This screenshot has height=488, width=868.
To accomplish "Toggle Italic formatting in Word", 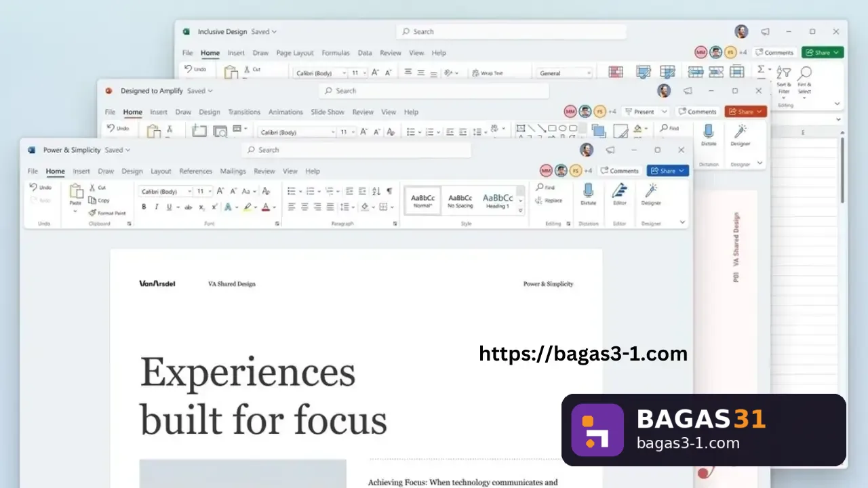I will coord(156,207).
